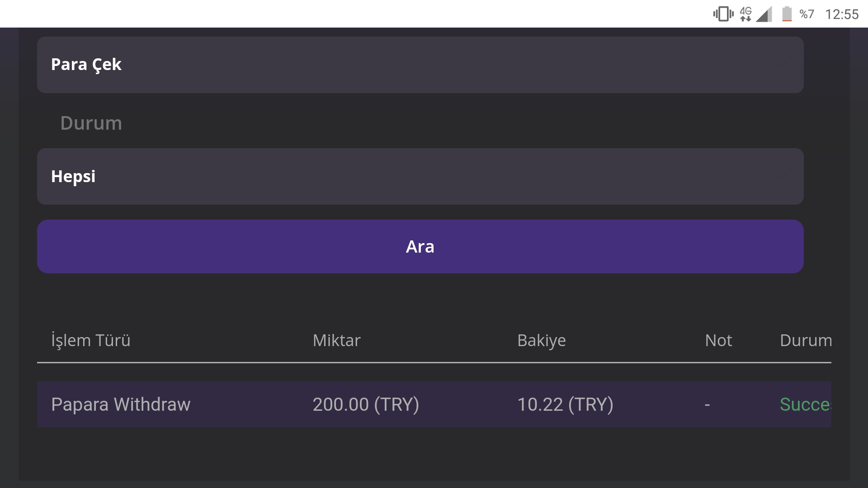Tap the vibrate mode icon in status bar
The width and height of the screenshot is (868, 488).
point(723,14)
